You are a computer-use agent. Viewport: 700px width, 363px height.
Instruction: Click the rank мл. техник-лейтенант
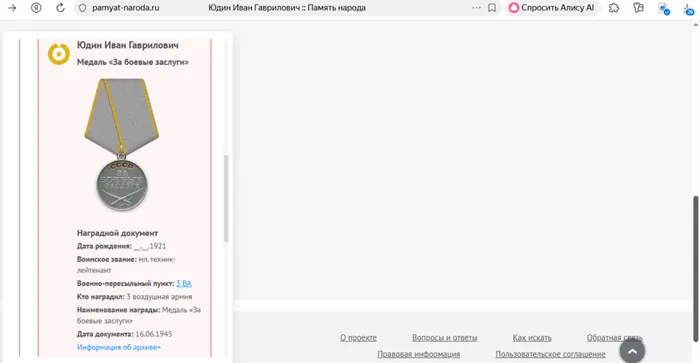point(126,265)
